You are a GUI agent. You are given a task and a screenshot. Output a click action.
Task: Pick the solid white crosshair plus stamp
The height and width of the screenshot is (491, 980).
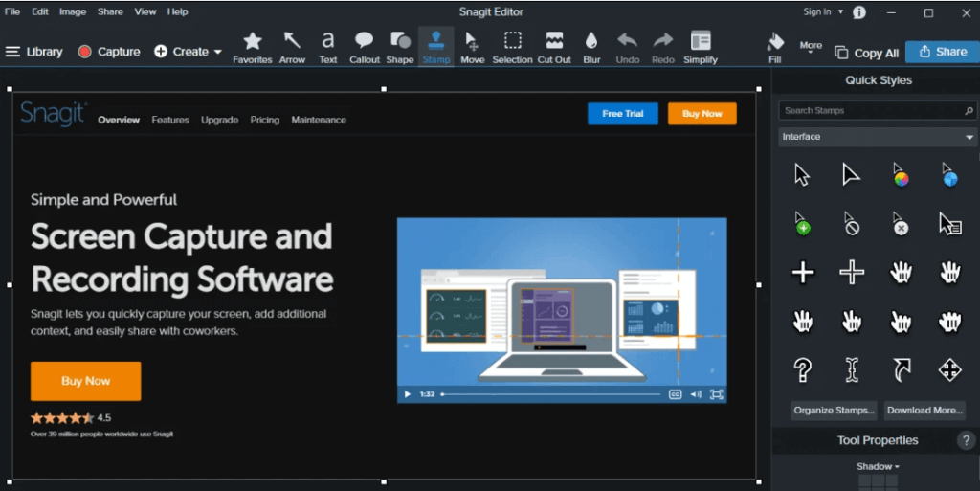(x=803, y=273)
